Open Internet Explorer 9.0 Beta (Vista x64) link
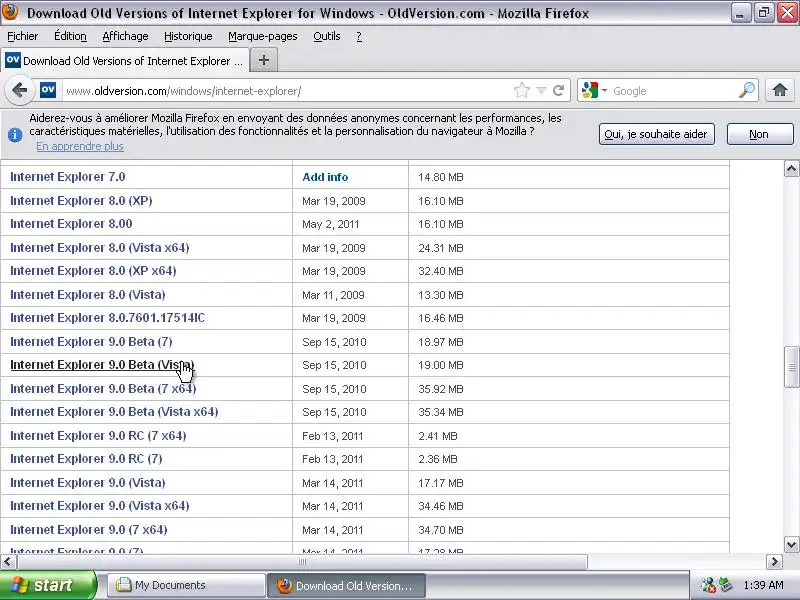 tap(114, 412)
